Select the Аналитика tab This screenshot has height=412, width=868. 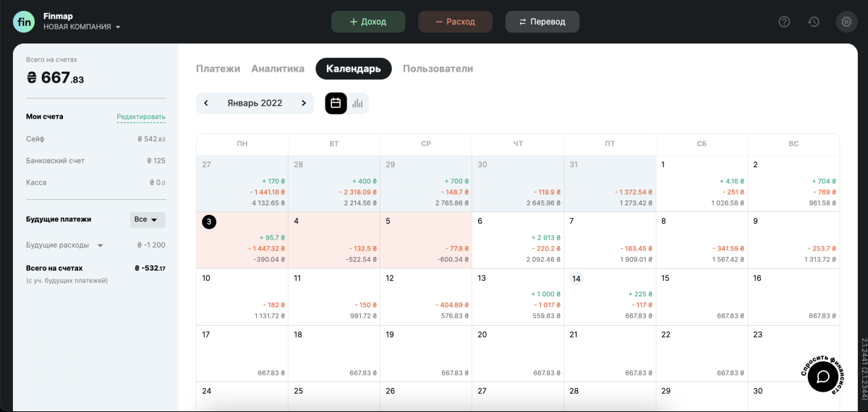pyautogui.click(x=278, y=69)
